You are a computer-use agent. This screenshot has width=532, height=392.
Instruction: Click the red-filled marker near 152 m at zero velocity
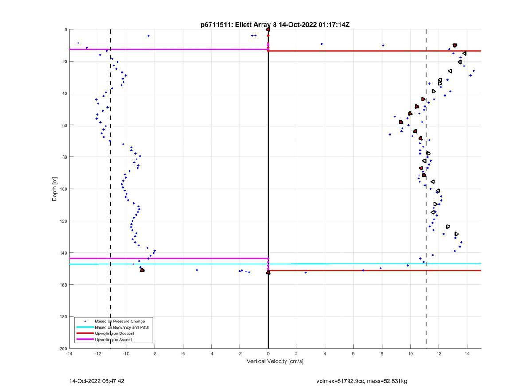point(268,273)
